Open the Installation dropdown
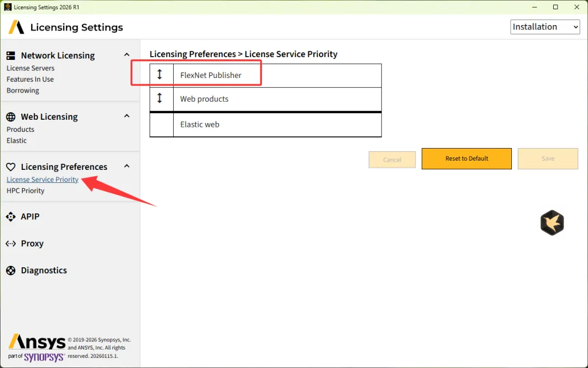The width and height of the screenshot is (588, 368). coord(545,27)
